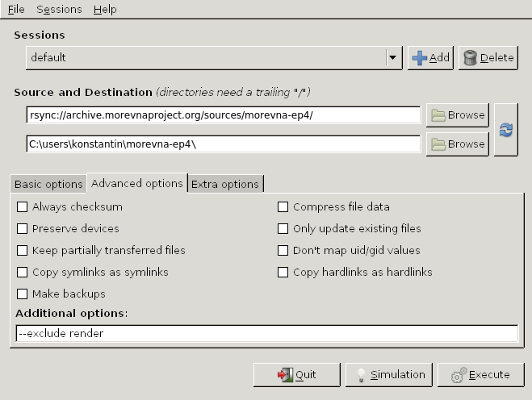Run the lightbulb Simulation button

point(389,375)
